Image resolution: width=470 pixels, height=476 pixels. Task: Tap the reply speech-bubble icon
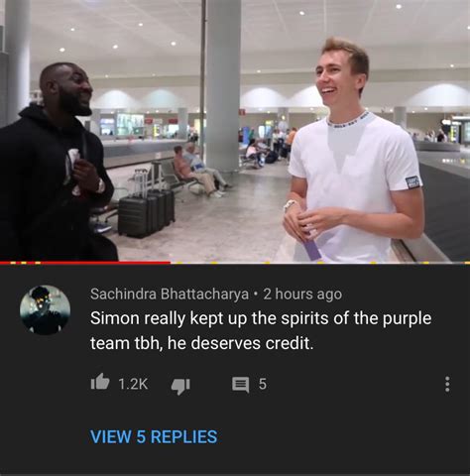pos(240,385)
